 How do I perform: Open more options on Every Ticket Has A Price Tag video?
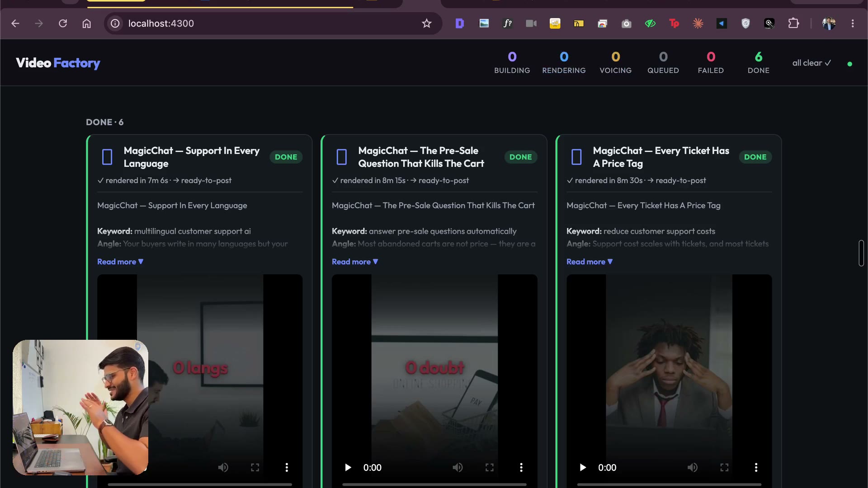[756, 467]
